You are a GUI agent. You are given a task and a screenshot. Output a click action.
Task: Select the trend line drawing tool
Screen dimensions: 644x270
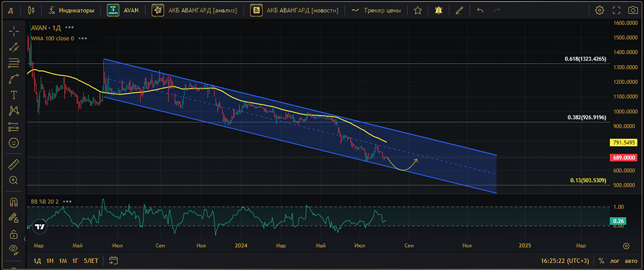14,47
